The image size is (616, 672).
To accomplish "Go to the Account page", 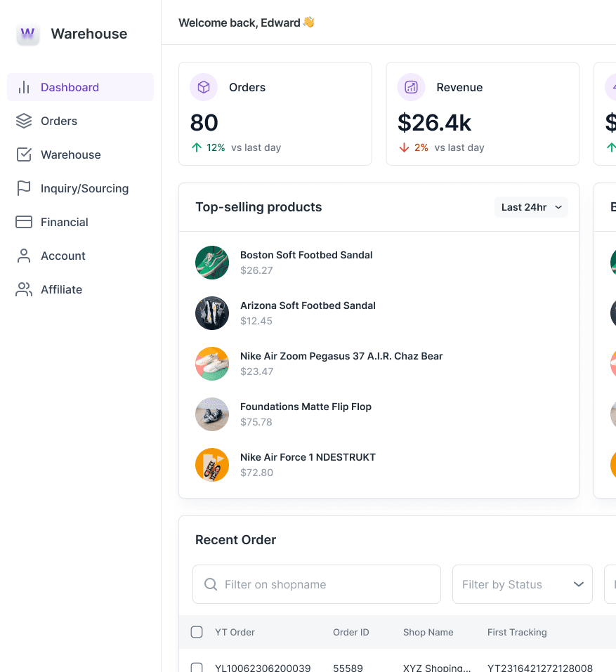I will pos(81,256).
